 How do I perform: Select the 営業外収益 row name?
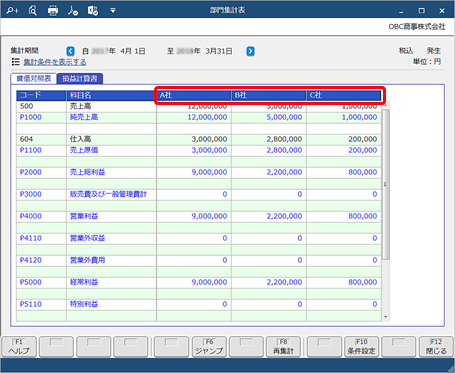[111, 238]
